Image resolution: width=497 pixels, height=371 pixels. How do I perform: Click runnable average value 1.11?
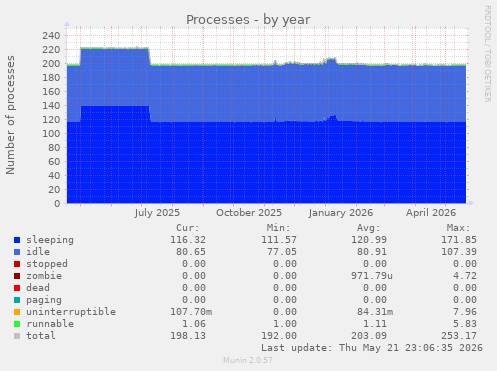coord(375,324)
